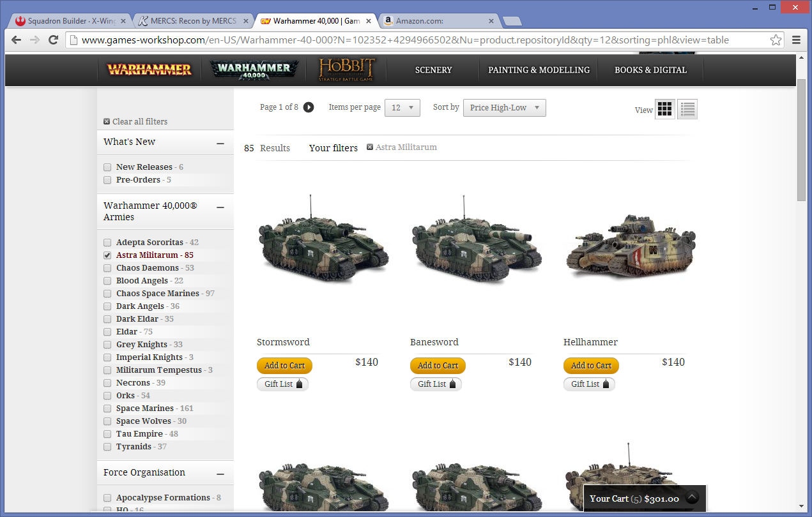Check the Blood Angels filter
Image resolution: width=812 pixels, height=517 pixels.
pos(107,281)
